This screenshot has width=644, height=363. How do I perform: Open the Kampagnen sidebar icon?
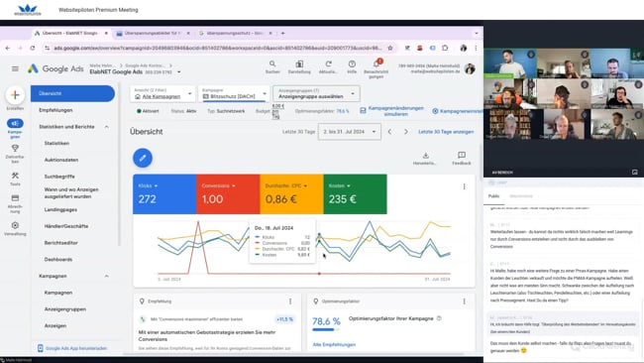click(15, 123)
